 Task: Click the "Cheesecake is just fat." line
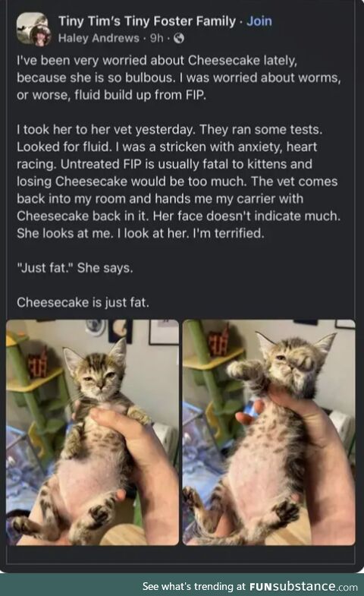83,303
